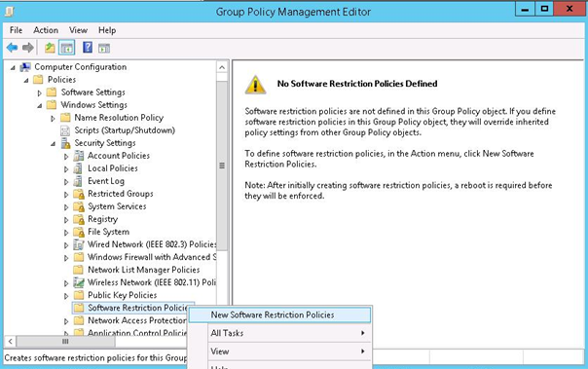Click the Scripts (Startup/Shutdown) icon
Image resolution: width=588 pixels, height=369 pixels.
tap(65, 130)
